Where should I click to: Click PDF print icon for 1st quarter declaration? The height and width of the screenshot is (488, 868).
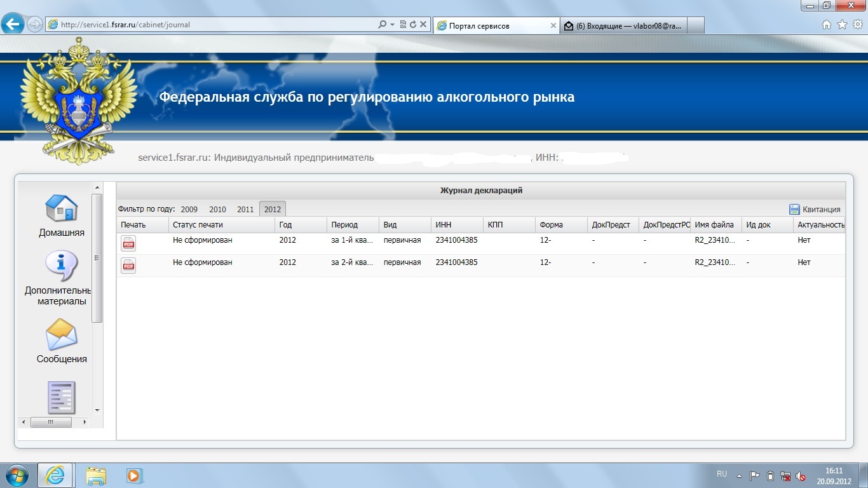pos(128,243)
